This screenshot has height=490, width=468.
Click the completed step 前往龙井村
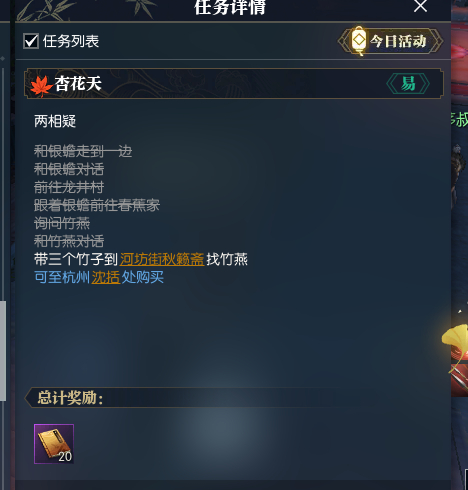[69, 187]
